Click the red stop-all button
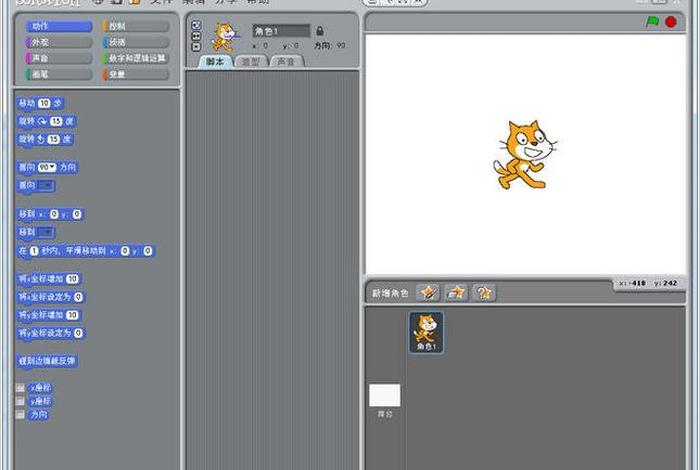This screenshot has height=470, width=700. pos(671,22)
